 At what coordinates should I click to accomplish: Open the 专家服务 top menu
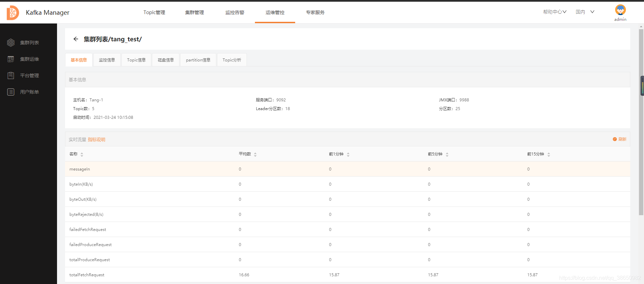pos(315,12)
